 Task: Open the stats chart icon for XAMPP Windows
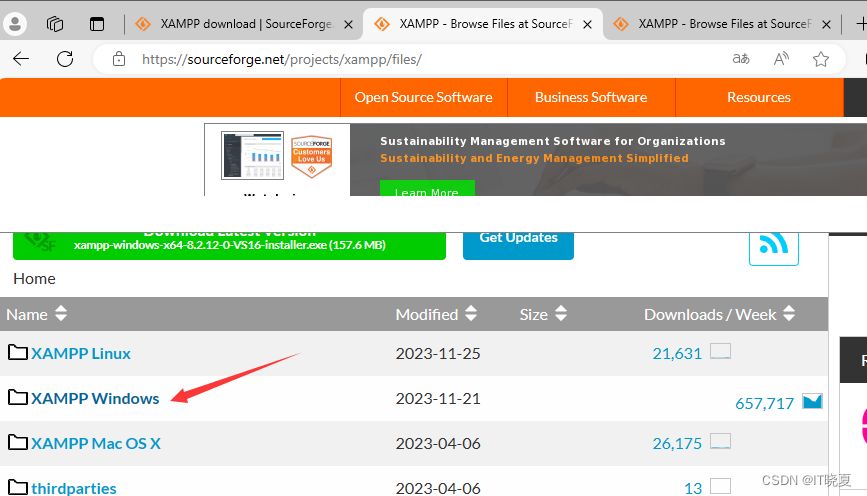point(812,401)
